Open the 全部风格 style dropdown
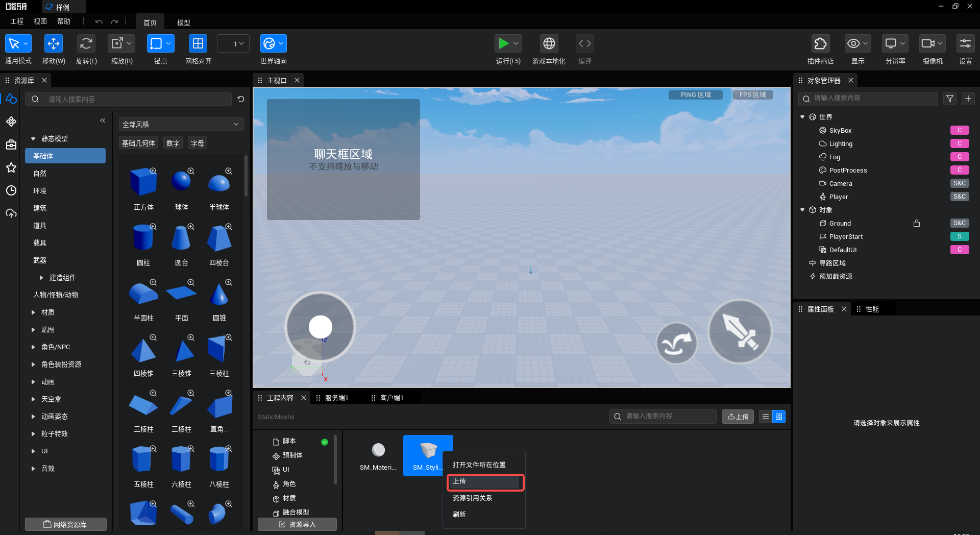 point(181,124)
